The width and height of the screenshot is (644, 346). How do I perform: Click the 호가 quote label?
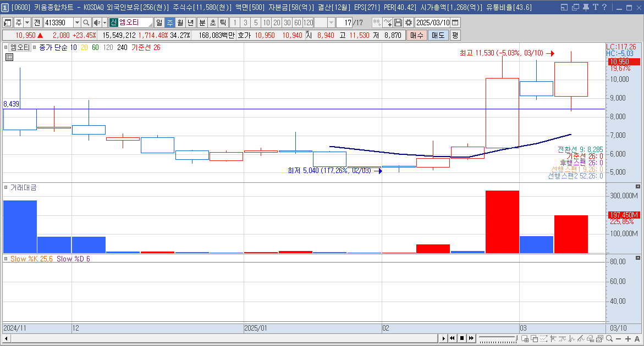tap(244, 35)
